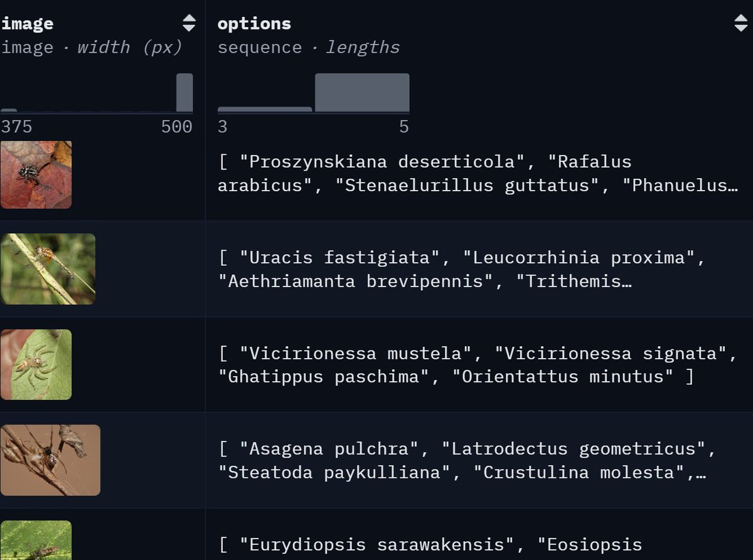
Task: Select the Eurydiopsis sarawakensis options cell
Action: click(479, 534)
